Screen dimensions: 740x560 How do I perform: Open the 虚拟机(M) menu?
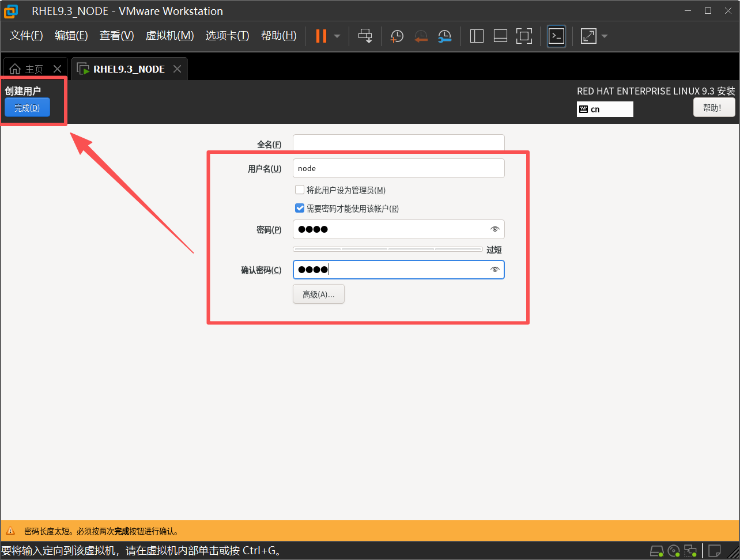pyautogui.click(x=170, y=36)
